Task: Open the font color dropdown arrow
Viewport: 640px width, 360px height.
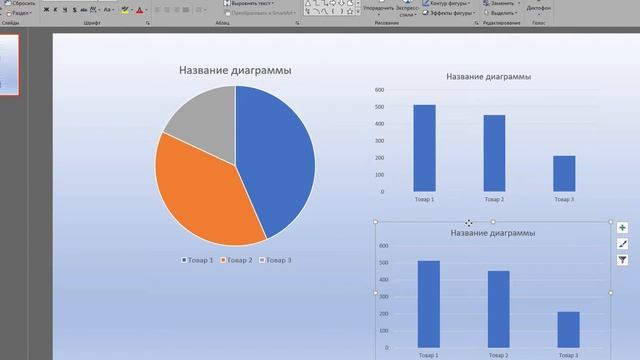Action: click(x=147, y=10)
